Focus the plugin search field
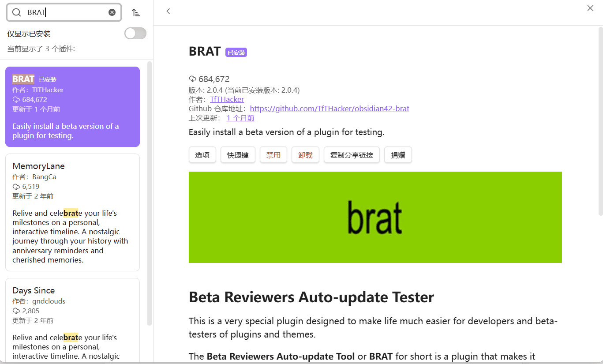 (64, 12)
